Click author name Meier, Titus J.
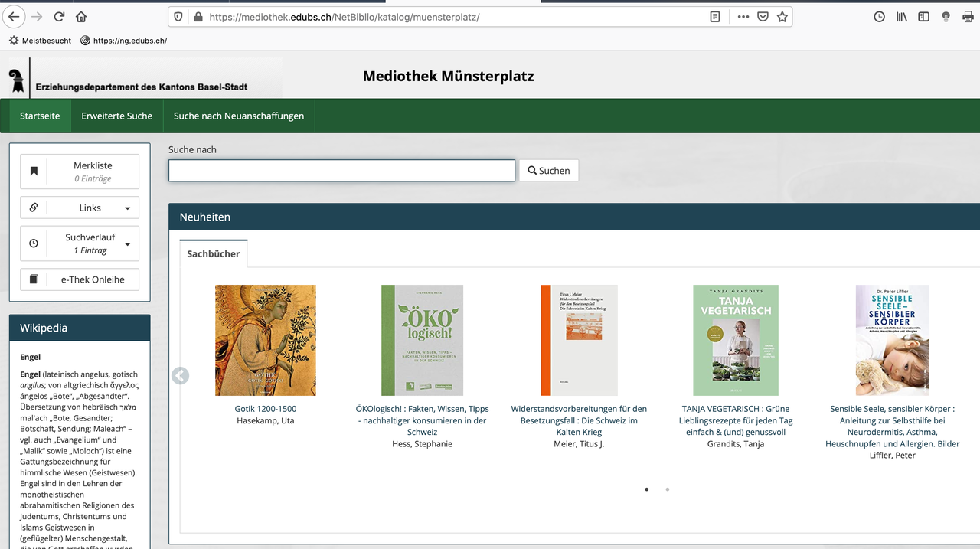980x549 pixels. 579,444
